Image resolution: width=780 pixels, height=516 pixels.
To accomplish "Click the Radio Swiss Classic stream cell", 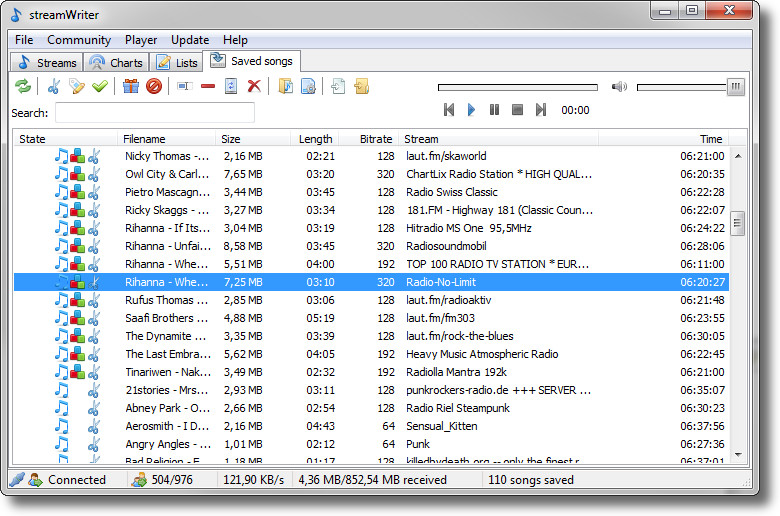I will [x=452, y=192].
